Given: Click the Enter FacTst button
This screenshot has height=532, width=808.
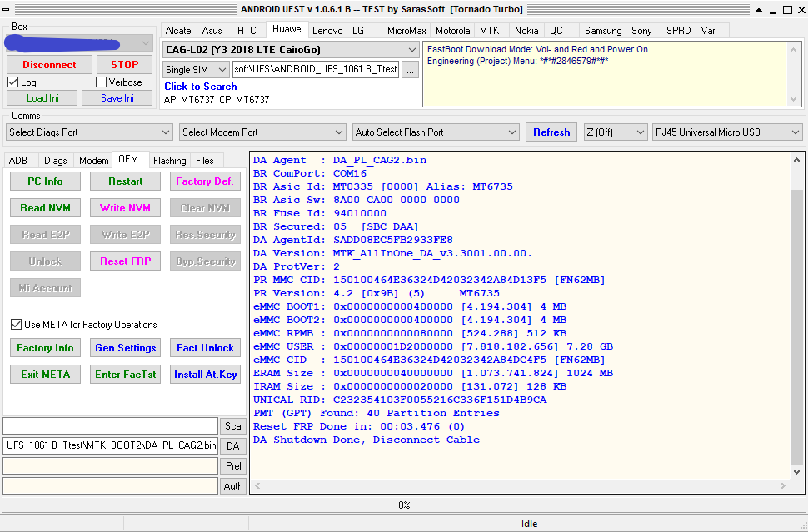Looking at the screenshot, I should click(125, 375).
